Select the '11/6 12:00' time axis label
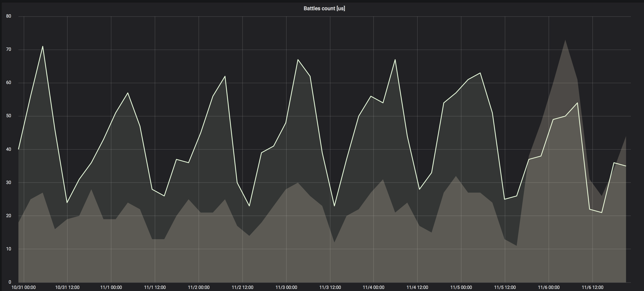Screen dimensions: 644x291 (592, 287)
